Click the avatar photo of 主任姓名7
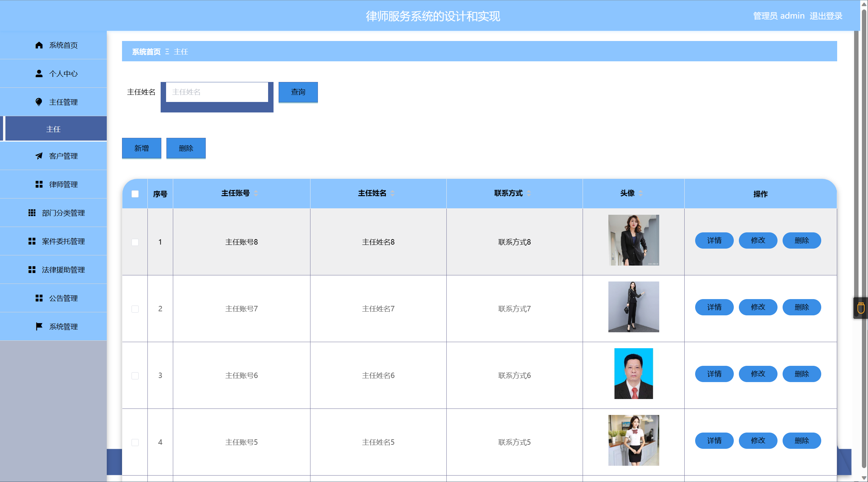 (633, 307)
